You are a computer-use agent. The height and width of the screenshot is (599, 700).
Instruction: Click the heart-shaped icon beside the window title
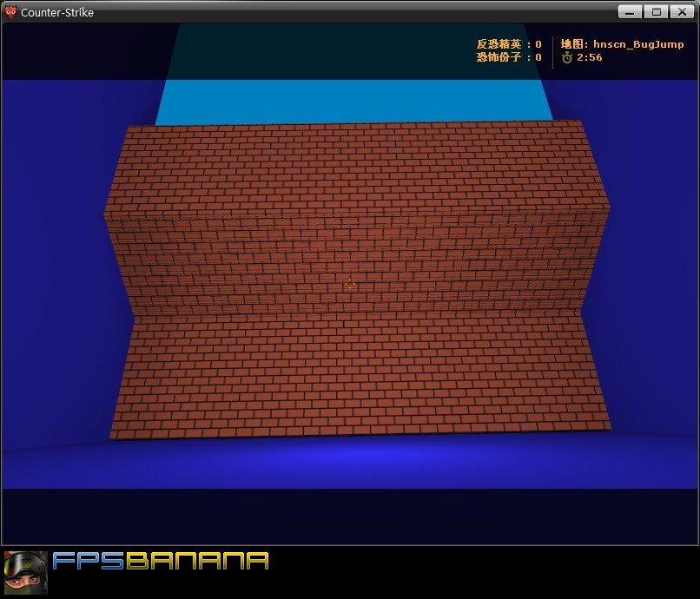click(x=12, y=12)
